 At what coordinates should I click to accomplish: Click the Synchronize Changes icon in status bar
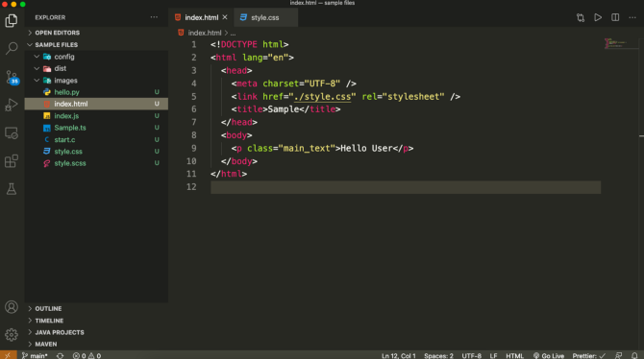click(60, 356)
